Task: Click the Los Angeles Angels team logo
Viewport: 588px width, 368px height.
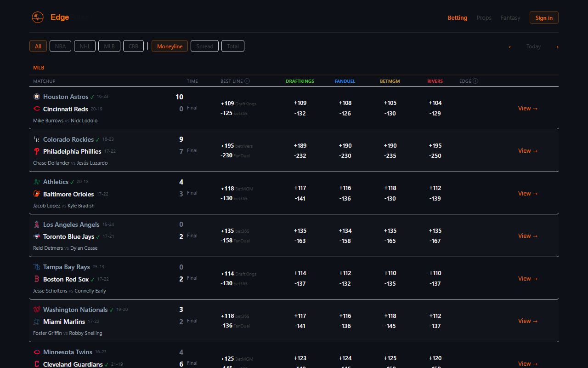Action: [x=37, y=224]
